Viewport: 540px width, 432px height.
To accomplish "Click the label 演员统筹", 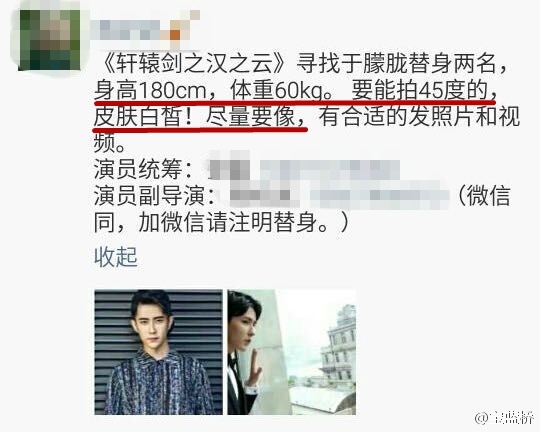I will [x=138, y=169].
